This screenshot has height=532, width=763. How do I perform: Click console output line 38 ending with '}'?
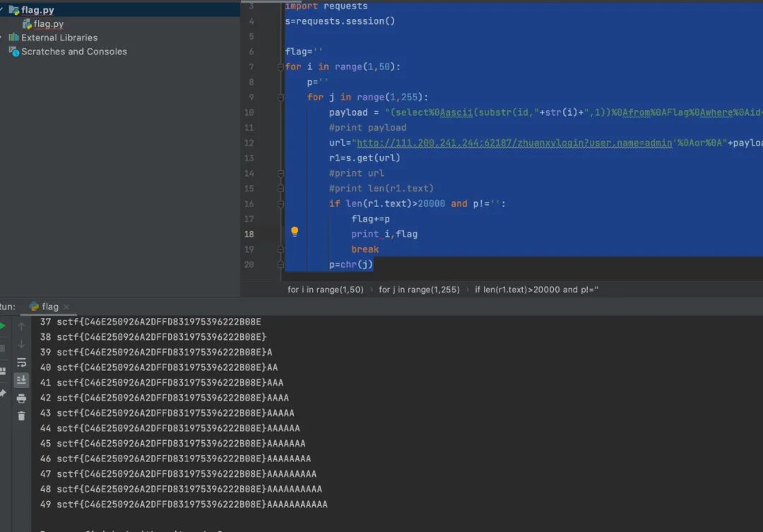coord(153,337)
